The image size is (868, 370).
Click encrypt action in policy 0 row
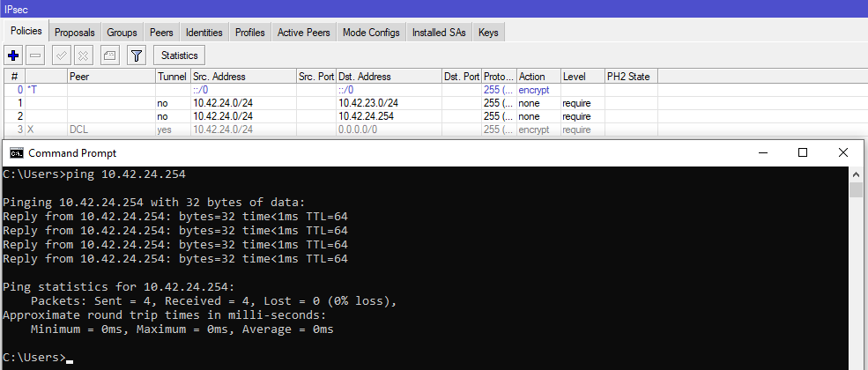[x=534, y=90]
